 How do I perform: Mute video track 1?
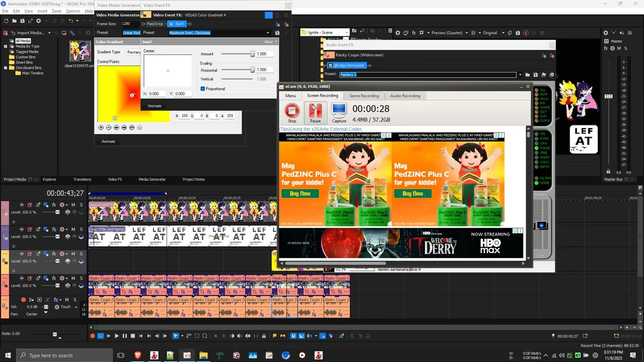tap(73, 205)
